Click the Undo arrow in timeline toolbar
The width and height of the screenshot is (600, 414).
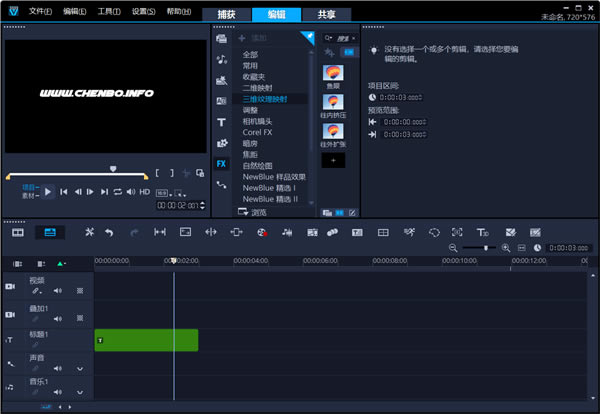[x=108, y=232]
